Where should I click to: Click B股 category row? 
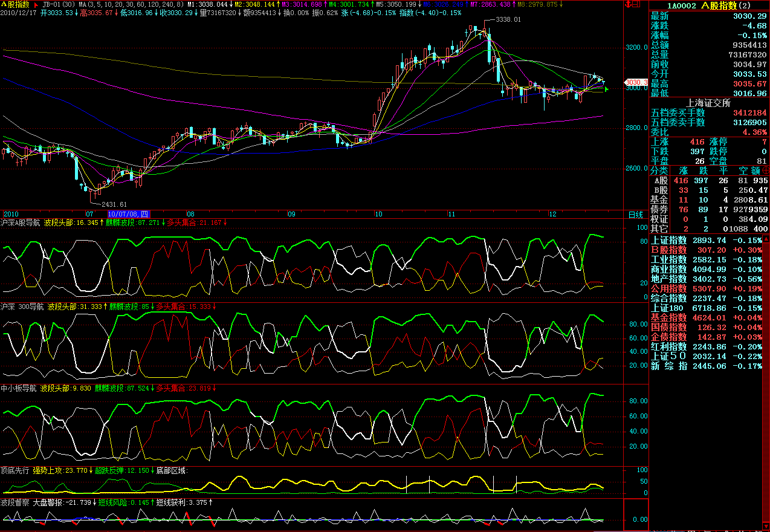click(x=709, y=190)
